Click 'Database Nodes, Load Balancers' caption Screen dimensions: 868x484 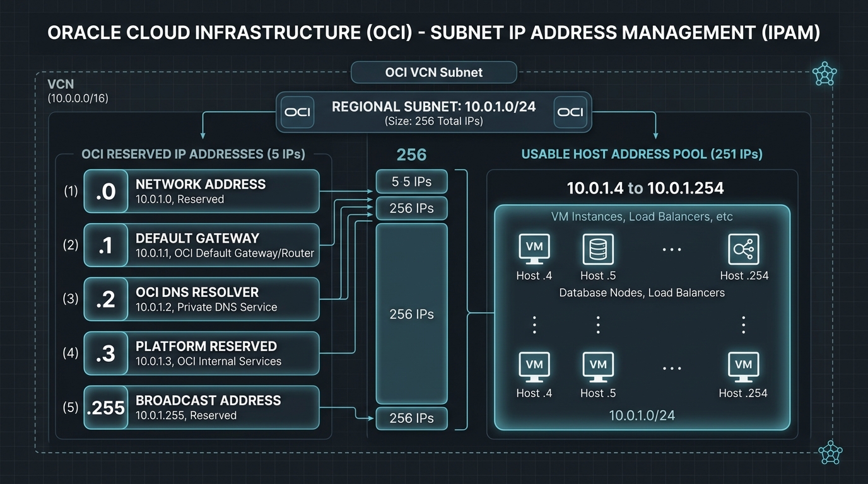[642, 292]
